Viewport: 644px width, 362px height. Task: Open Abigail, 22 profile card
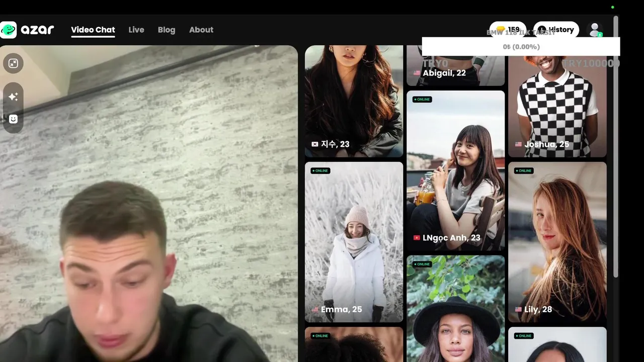[456, 65]
